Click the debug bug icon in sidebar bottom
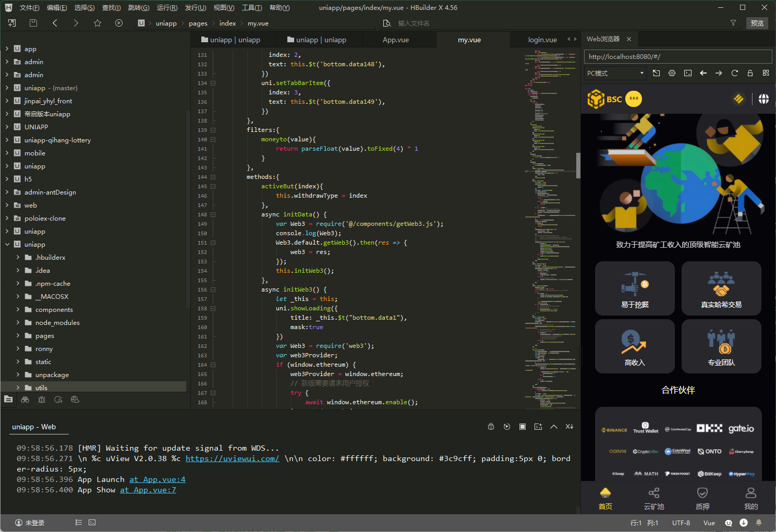Screen dimensions: 776x532 click(42, 400)
